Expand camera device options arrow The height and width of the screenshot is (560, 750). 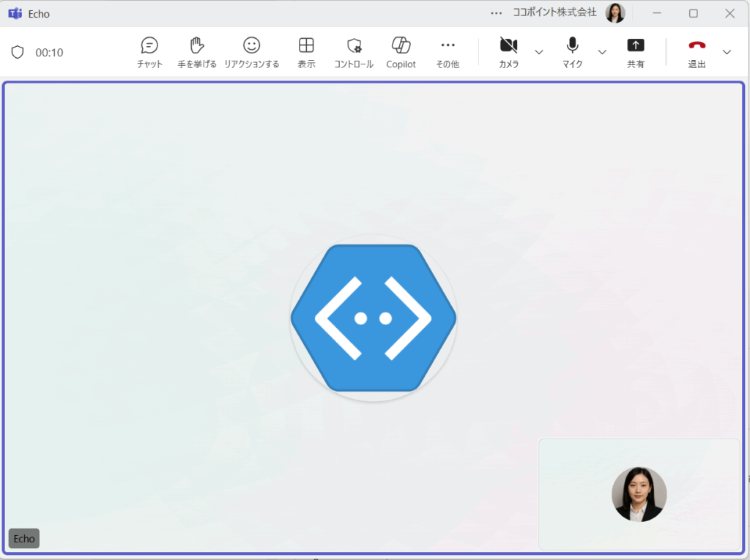pyautogui.click(x=539, y=52)
